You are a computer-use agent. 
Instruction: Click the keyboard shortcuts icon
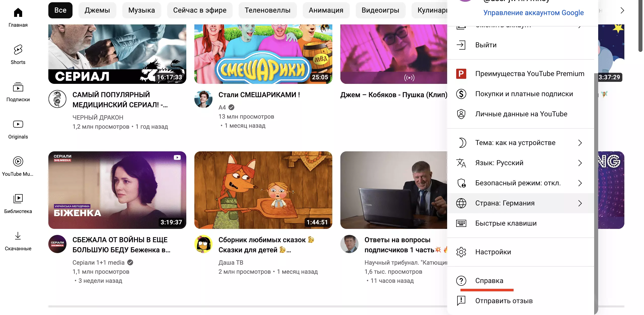(461, 223)
